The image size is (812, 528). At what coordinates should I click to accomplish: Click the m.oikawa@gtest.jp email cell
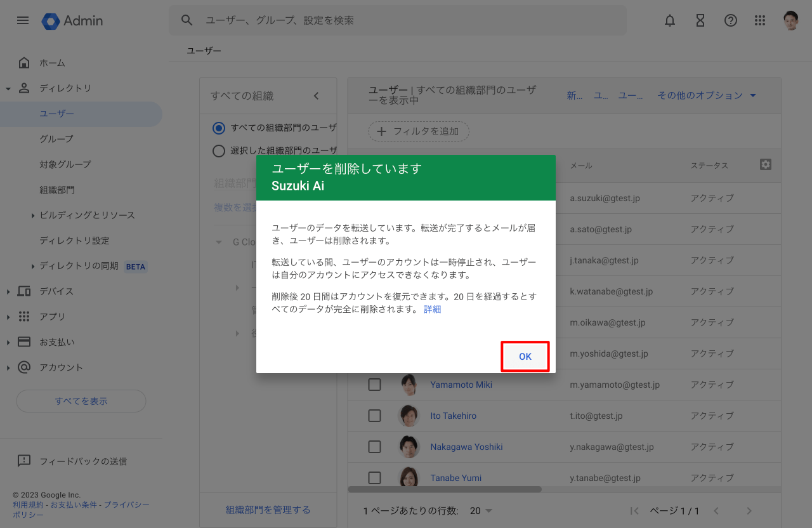[x=608, y=322]
